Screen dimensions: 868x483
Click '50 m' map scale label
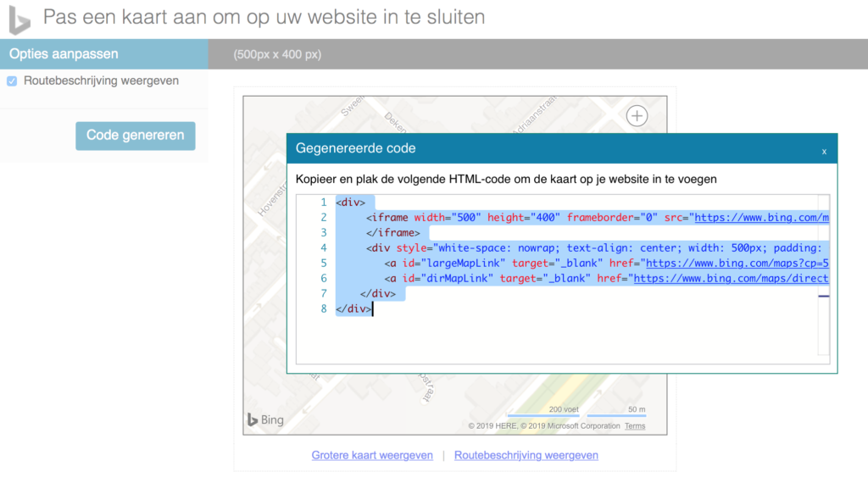[637, 409]
